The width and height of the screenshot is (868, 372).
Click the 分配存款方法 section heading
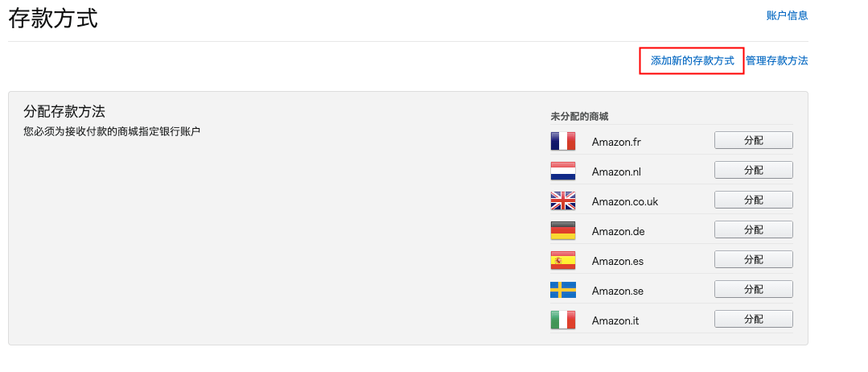[x=64, y=112]
